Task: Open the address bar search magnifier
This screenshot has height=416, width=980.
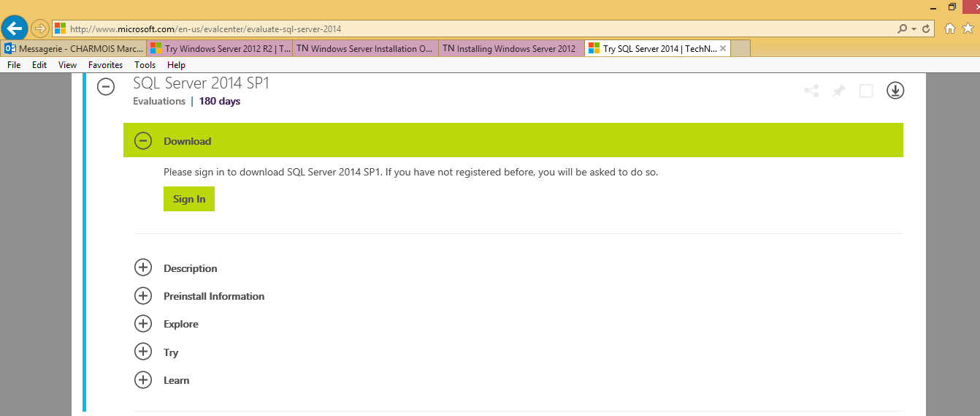Action: click(903, 29)
